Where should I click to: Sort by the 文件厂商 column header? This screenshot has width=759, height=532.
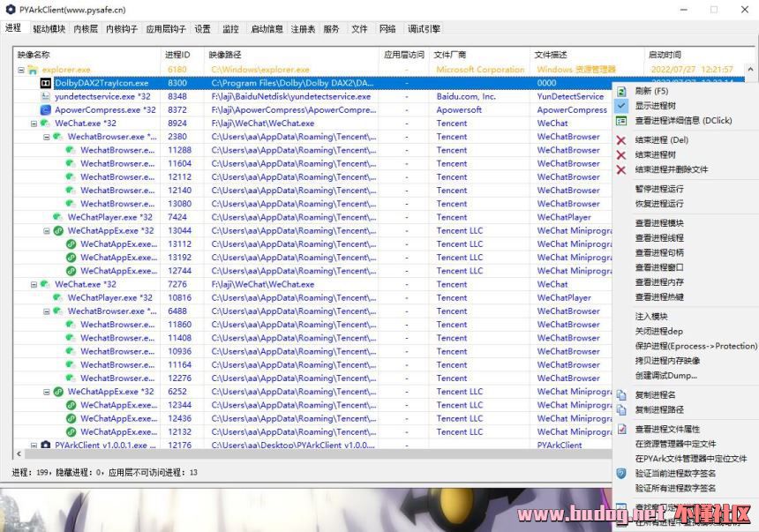click(479, 55)
